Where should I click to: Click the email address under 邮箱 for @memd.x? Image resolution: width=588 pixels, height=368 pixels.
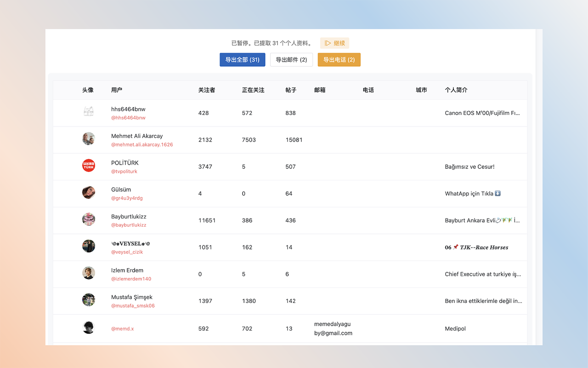pyautogui.click(x=332, y=328)
